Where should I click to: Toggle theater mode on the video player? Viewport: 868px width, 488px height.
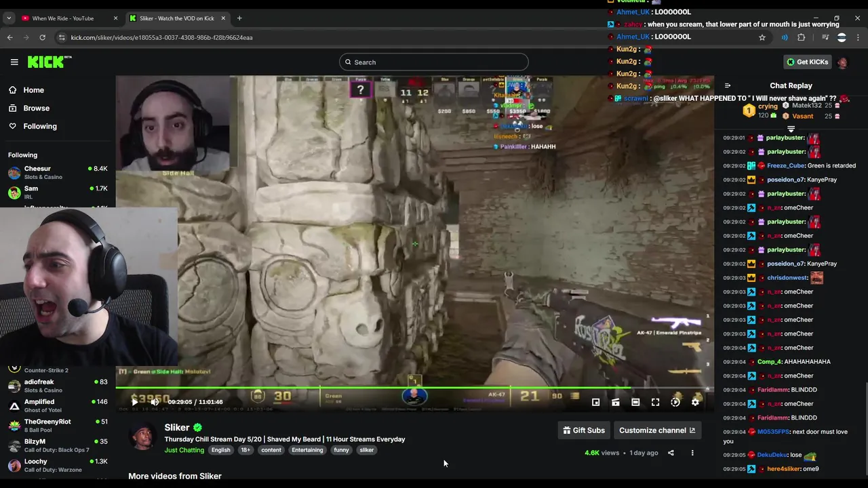tap(635, 402)
